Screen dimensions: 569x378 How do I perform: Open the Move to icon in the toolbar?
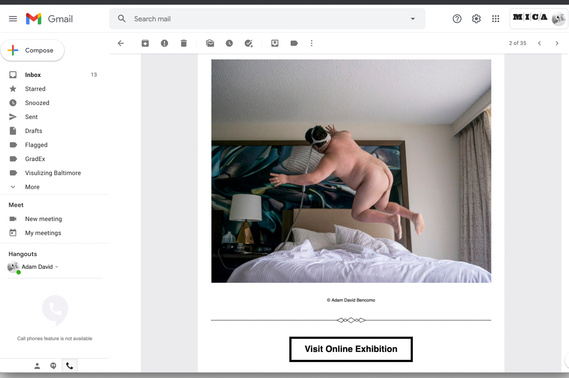tap(275, 43)
